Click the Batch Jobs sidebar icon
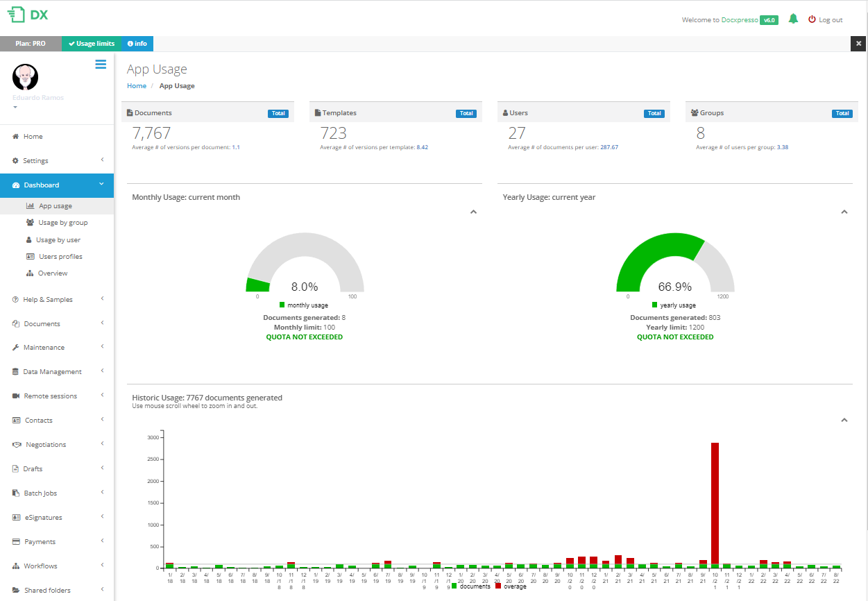This screenshot has height=601, width=868. 15,493
